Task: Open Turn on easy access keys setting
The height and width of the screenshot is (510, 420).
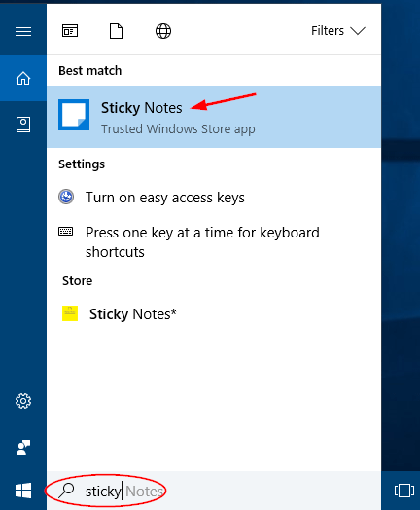Action: click(x=214, y=198)
